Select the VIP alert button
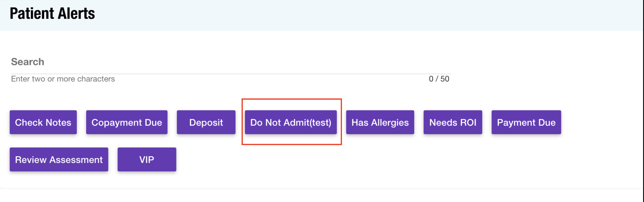 click(146, 159)
